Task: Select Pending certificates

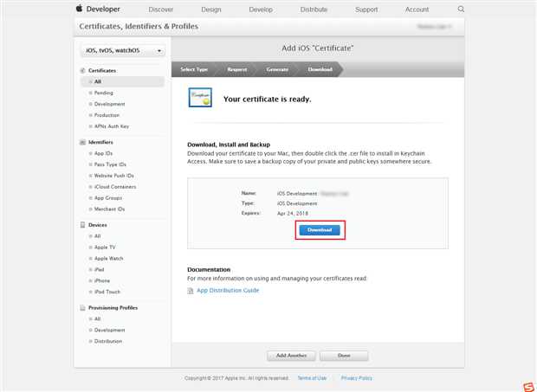Action: [x=103, y=93]
